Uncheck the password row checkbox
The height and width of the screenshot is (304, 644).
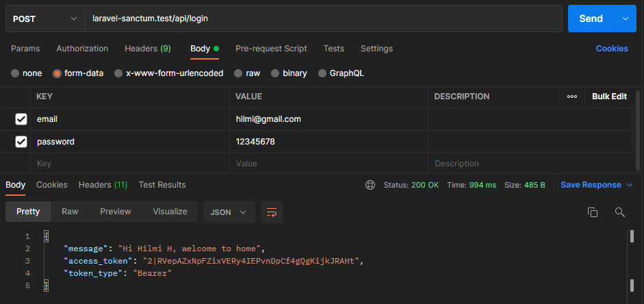tap(21, 142)
